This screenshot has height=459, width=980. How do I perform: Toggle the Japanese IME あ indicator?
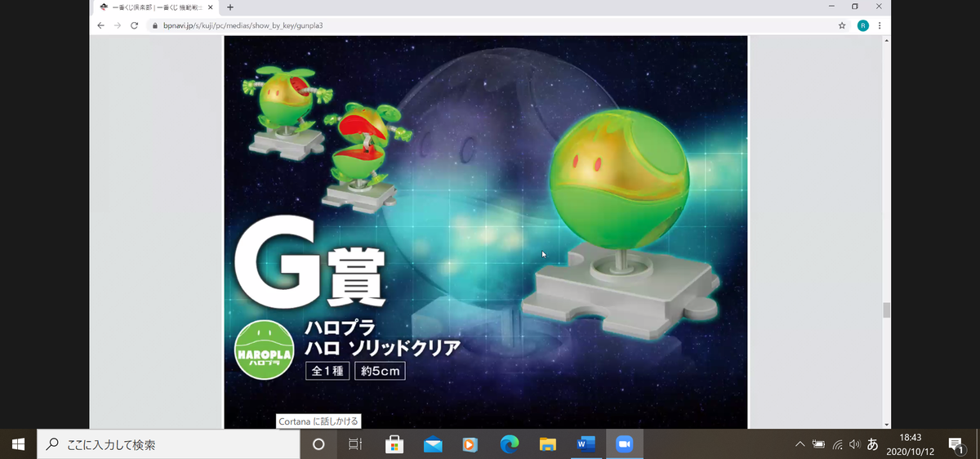[873, 444]
